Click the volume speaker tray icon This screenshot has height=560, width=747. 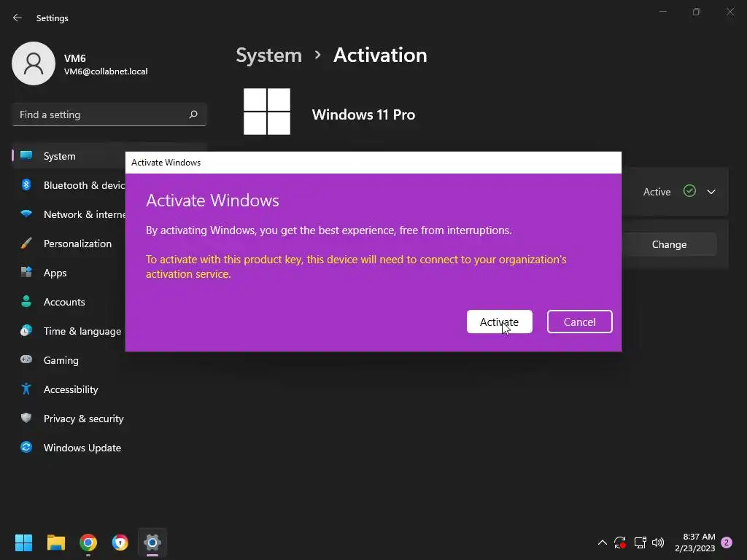coord(658,542)
